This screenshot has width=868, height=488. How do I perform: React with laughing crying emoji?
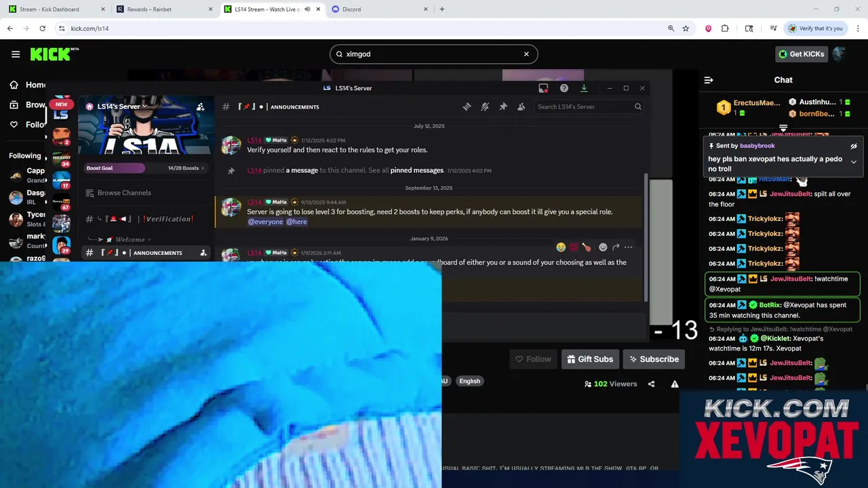coord(561,247)
